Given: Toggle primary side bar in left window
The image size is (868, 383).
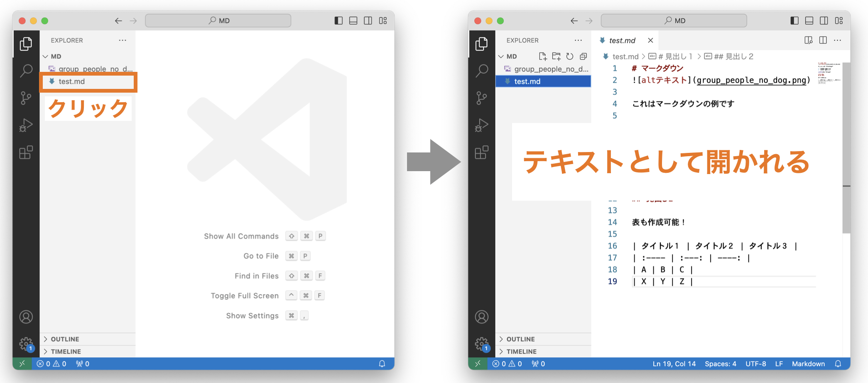Looking at the screenshot, I should coord(338,20).
